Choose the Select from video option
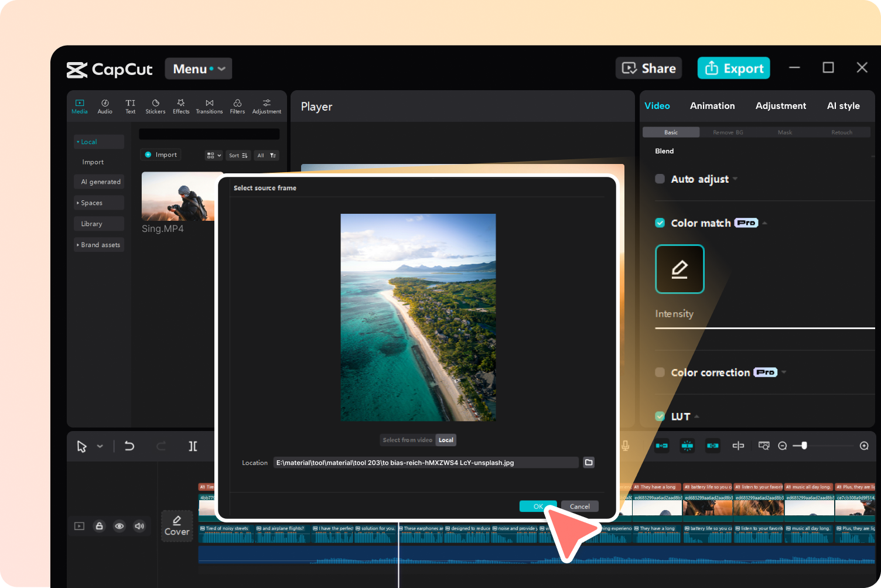This screenshot has width=881, height=588. [408, 440]
